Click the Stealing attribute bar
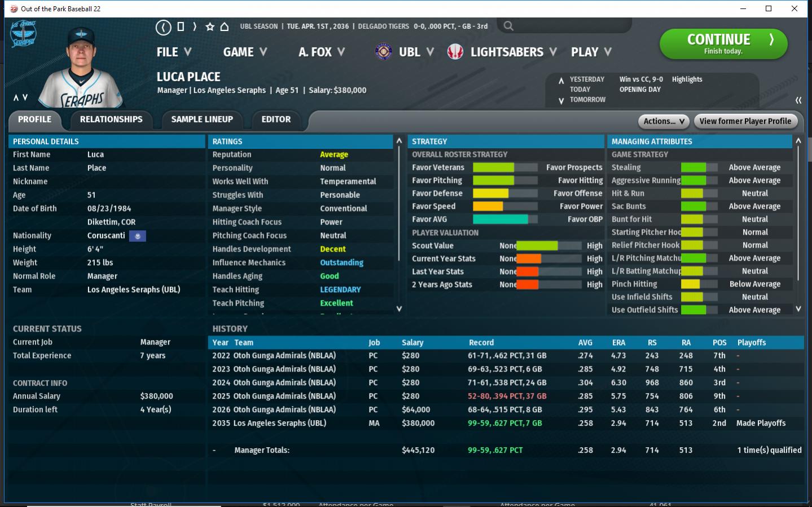Viewport: 812px width, 507px height. tap(699, 167)
